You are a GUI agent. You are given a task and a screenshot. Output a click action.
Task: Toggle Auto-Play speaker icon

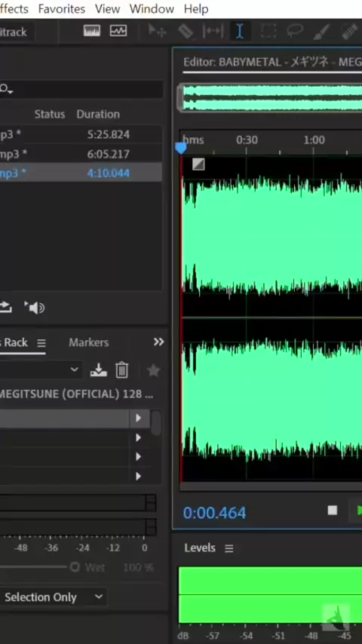pyautogui.click(x=35, y=308)
